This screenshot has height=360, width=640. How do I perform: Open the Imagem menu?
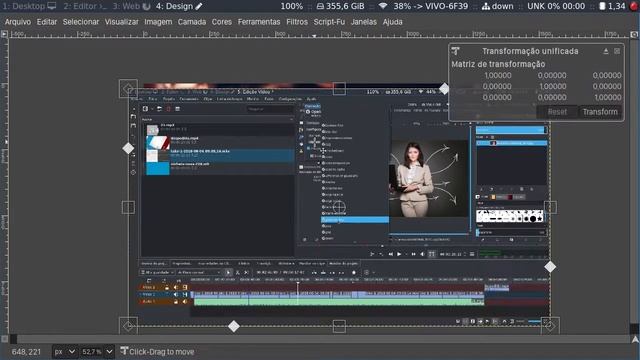point(158,22)
